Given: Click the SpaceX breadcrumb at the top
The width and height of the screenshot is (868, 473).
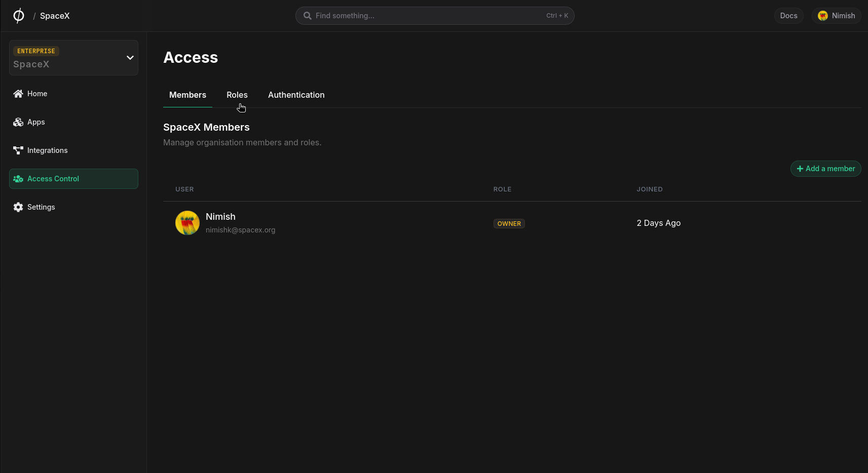Looking at the screenshot, I should tap(54, 16).
